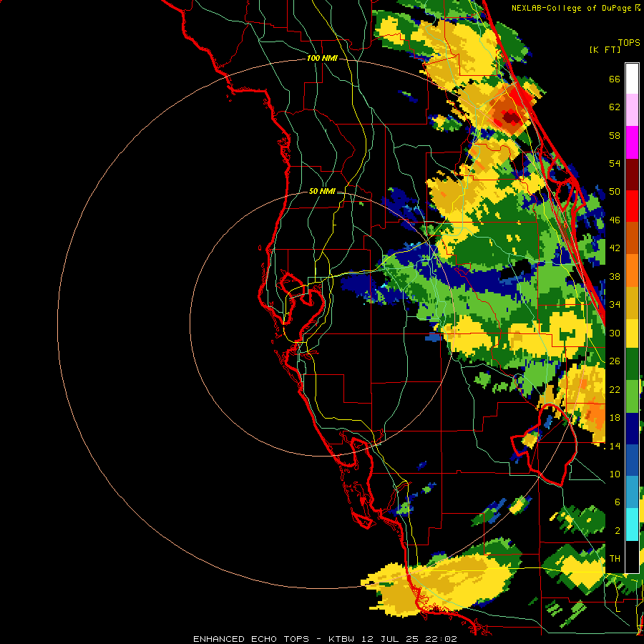Click the 30 value on the legend

[x=615, y=333]
